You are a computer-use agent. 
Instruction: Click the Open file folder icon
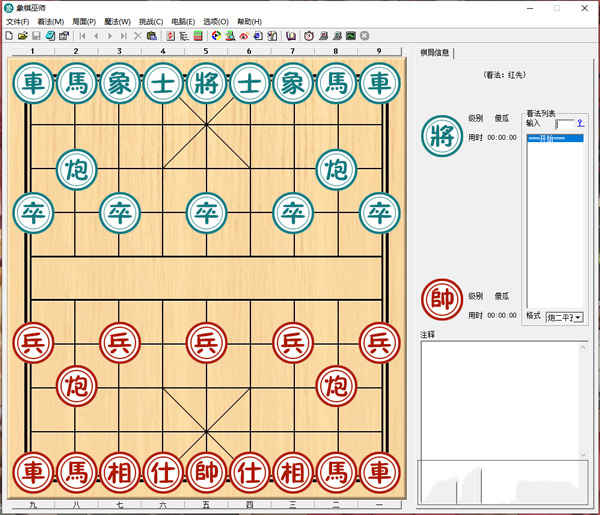point(23,36)
